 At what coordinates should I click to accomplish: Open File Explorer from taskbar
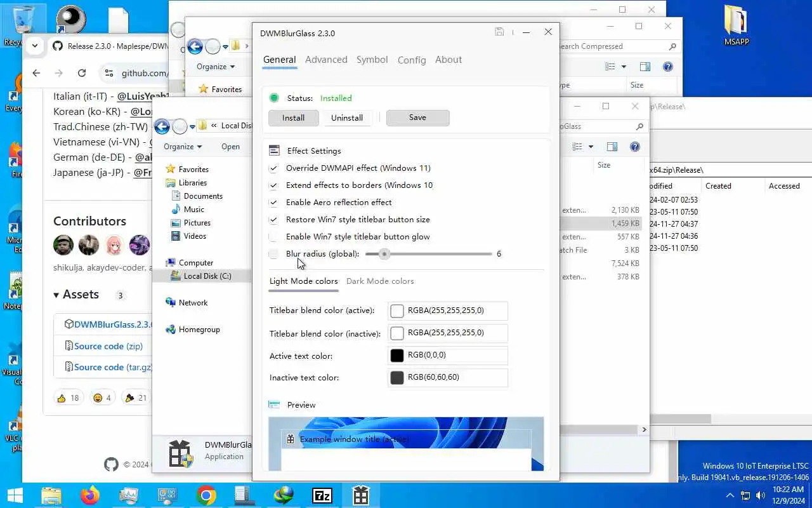(x=51, y=495)
